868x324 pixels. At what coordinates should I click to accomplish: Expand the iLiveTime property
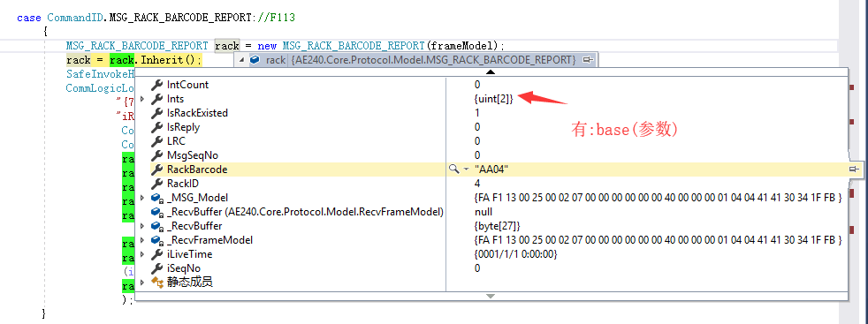(x=142, y=254)
